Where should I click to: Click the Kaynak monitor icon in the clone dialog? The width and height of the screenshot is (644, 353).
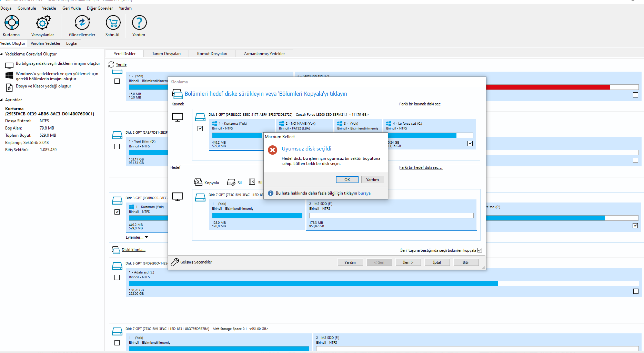click(x=178, y=117)
